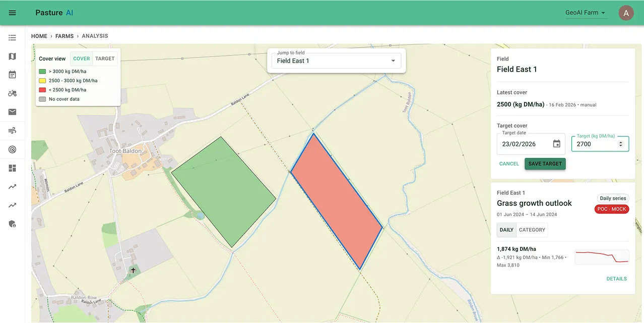Image resolution: width=644 pixels, height=323 pixels.
Task: Open the calendar events sidebar icon
Action: [x=13, y=75]
